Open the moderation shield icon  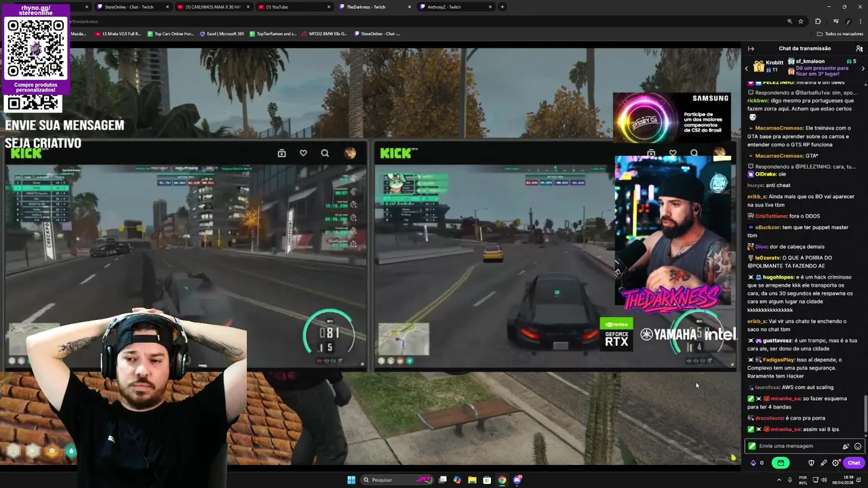811,463
